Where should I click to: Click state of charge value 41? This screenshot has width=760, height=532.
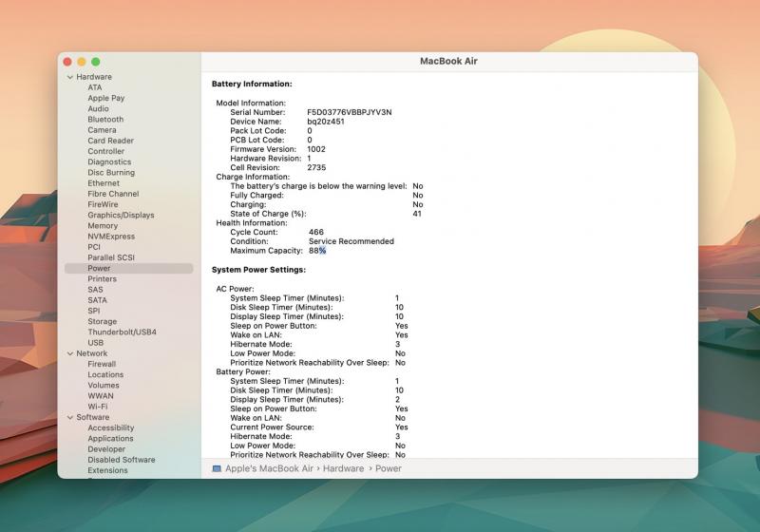[417, 214]
